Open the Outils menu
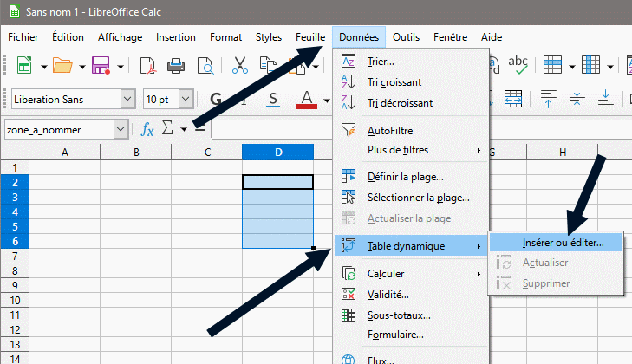The image size is (632, 364). point(406,37)
